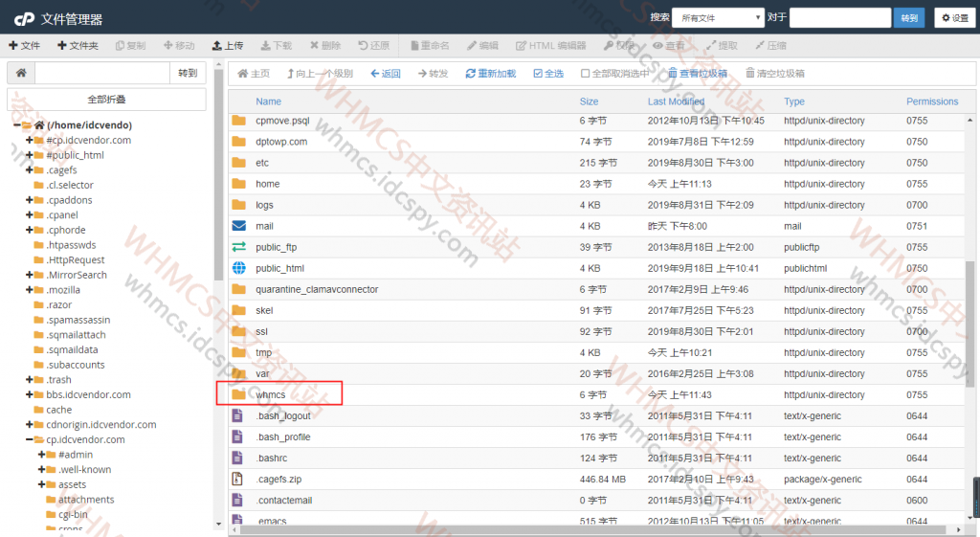Create a new file with 文件 button

[24, 46]
